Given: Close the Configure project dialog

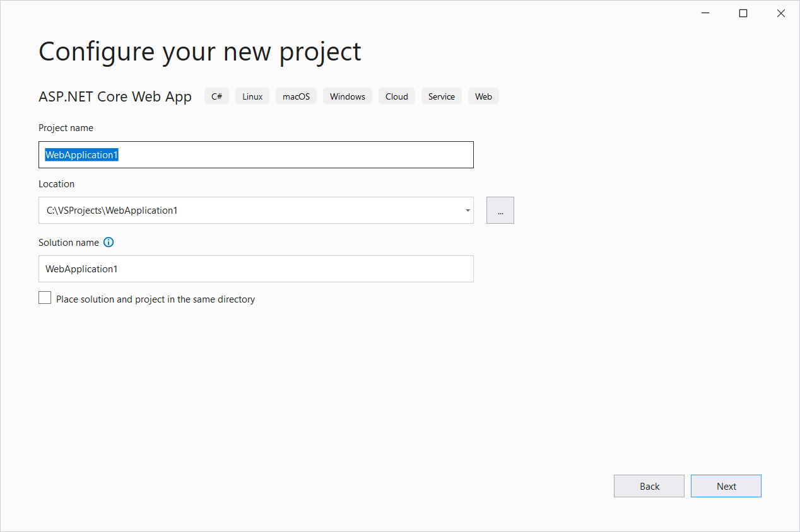Looking at the screenshot, I should (781, 13).
